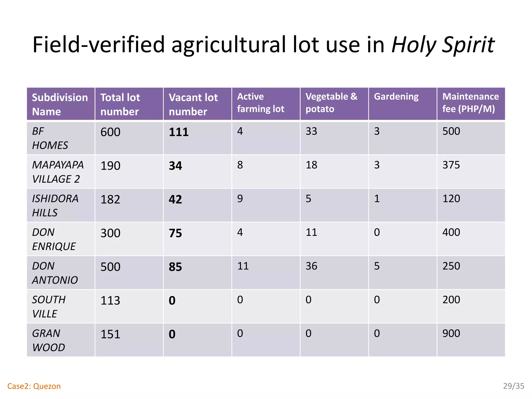Click the 'Case2: Quezon' footer text
Image resolution: width=532 pixels, height=399 pixels.
point(34,386)
